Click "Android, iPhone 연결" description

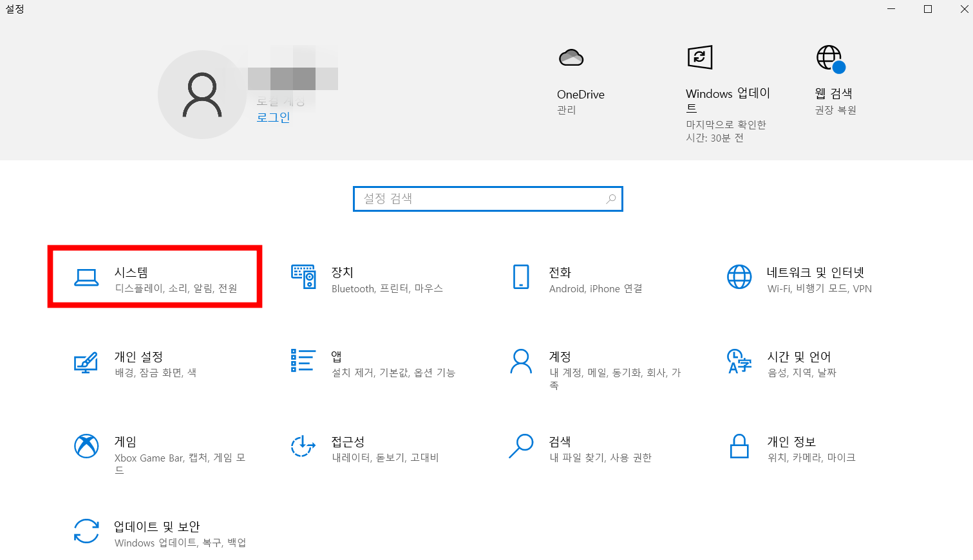(596, 288)
